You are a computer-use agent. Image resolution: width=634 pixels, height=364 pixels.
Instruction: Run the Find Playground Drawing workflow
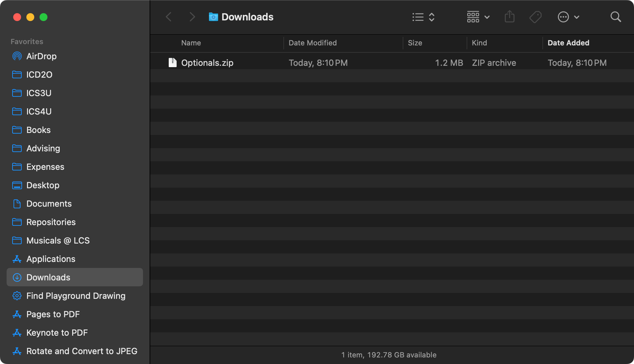pyautogui.click(x=76, y=296)
